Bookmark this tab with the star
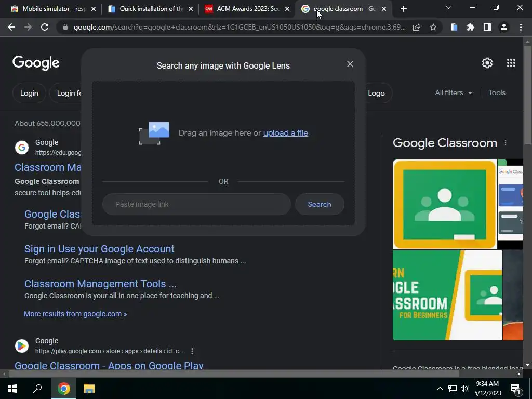The width and height of the screenshot is (532, 399). (x=433, y=27)
